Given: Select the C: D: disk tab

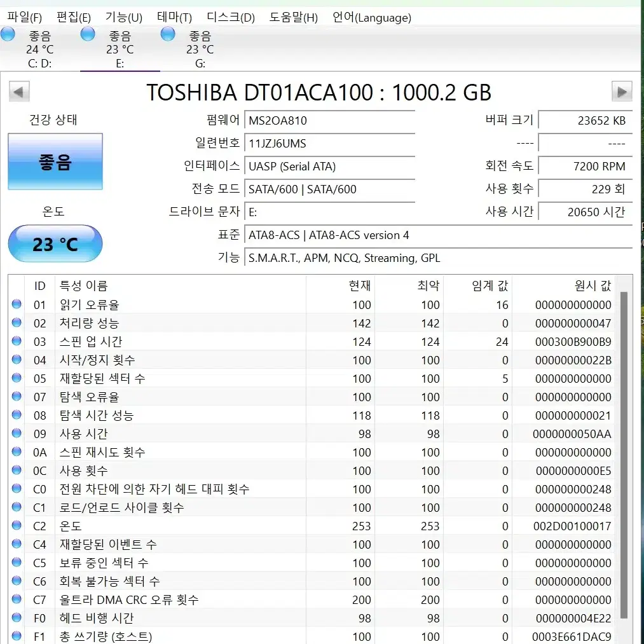Looking at the screenshot, I should click(40, 48).
